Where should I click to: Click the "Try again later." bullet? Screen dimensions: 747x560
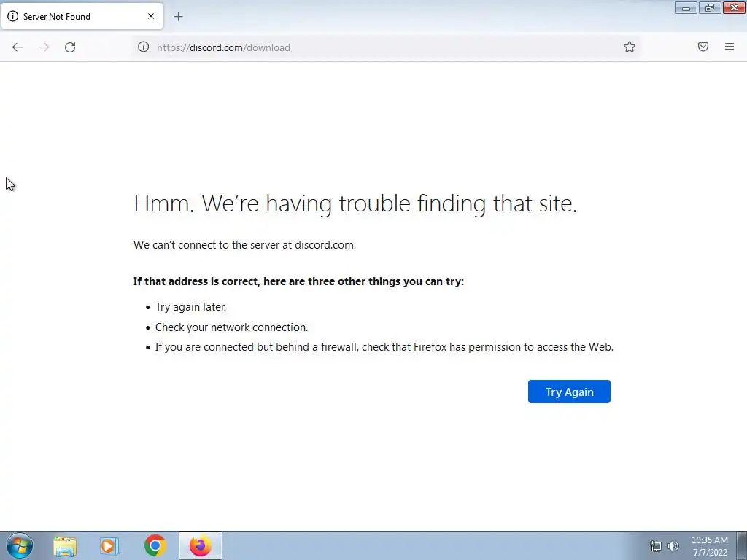[190, 307]
